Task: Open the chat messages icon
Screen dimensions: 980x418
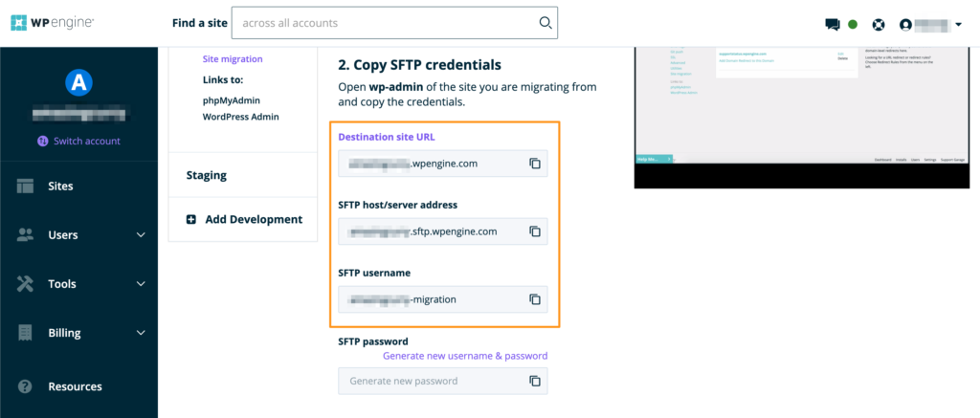Action: coord(832,24)
